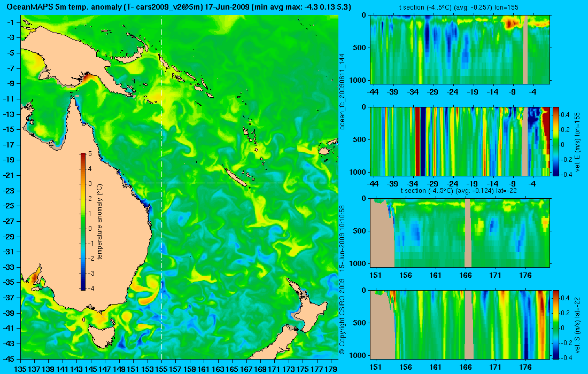Click the temperature anomaly color bar on Australia
Viewport: 588px width, 374px height.
(x=83, y=222)
